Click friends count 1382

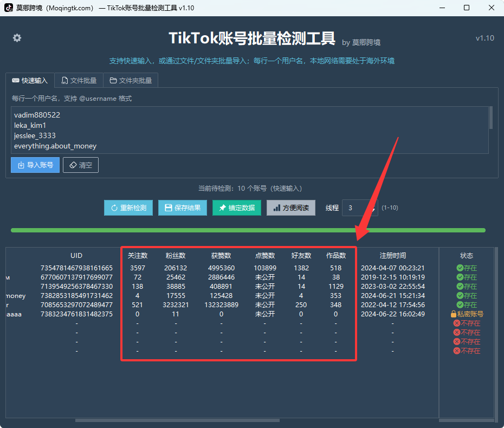tap(301, 268)
